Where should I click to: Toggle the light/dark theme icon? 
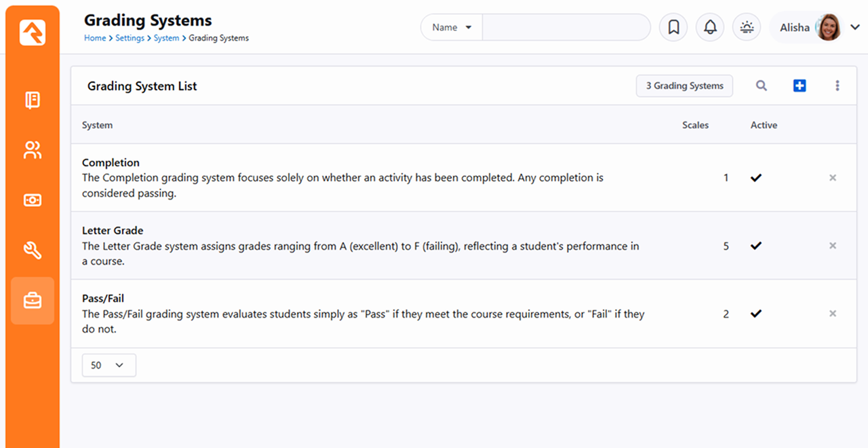pyautogui.click(x=747, y=28)
